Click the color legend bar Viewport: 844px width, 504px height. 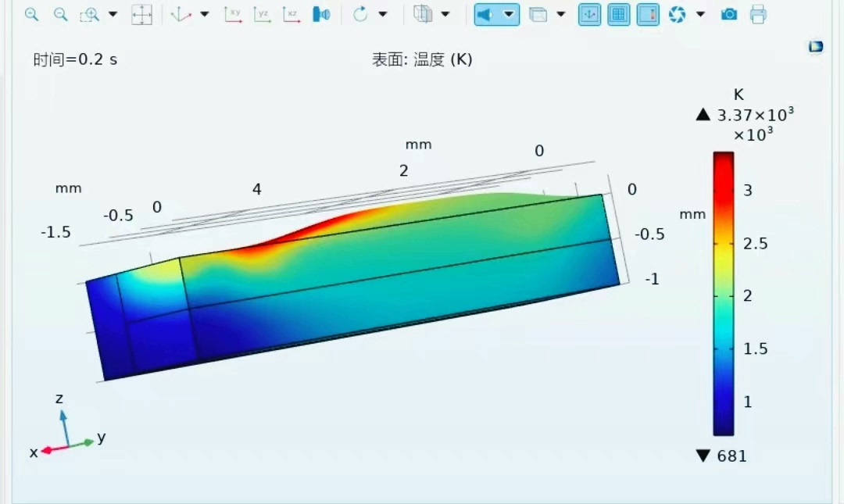pos(724,294)
